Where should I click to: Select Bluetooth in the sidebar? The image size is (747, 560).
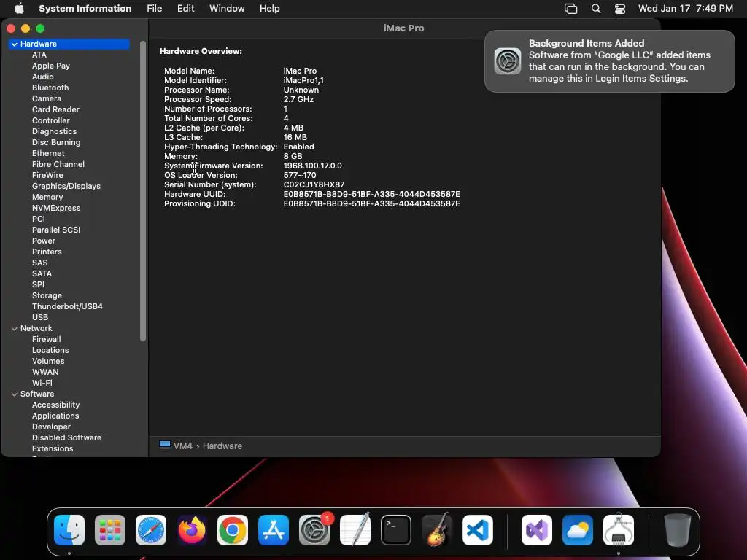[x=50, y=87]
